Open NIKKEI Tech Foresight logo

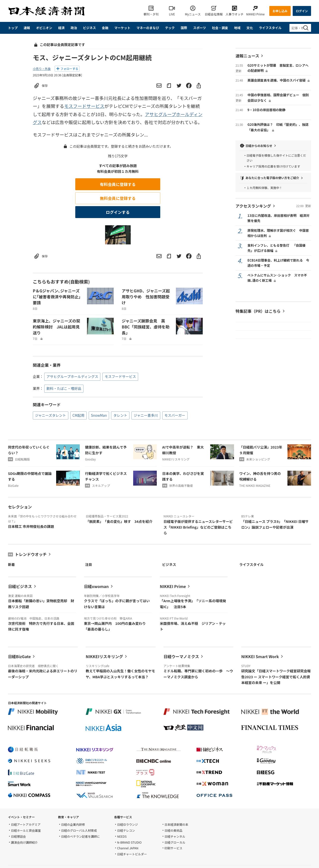click(x=196, y=712)
